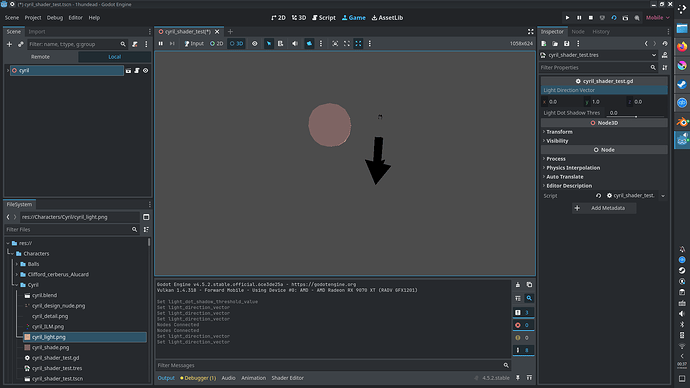Open script icon next to cyril node

point(137,70)
